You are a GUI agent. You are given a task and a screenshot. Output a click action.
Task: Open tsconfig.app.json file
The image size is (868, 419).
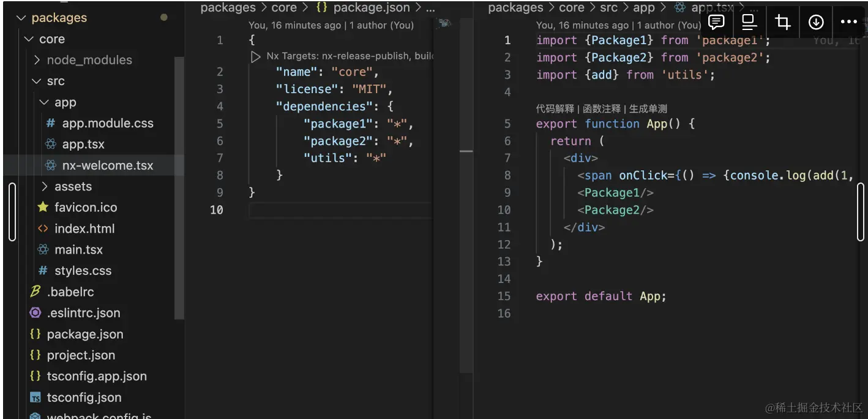point(97,376)
